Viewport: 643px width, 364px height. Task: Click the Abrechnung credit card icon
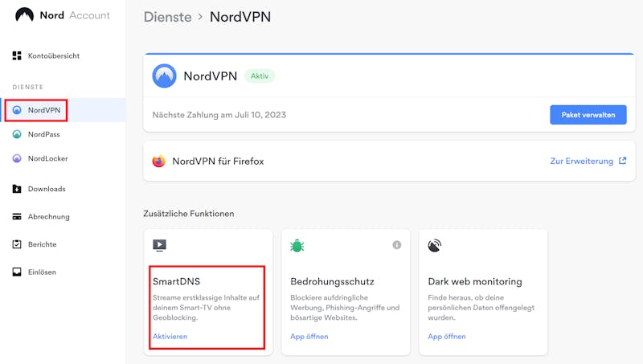(17, 216)
